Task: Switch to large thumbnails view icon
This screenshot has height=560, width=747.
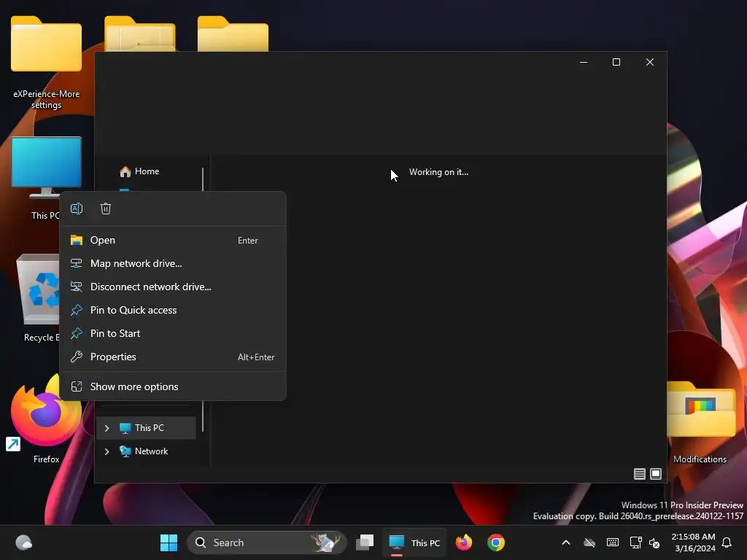Action: tap(656, 474)
